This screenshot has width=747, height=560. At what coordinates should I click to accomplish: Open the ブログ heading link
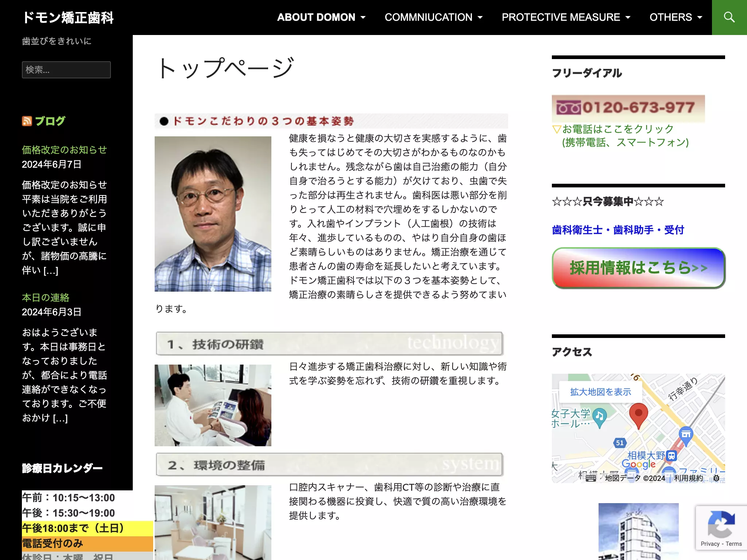pyautogui.click(x=50, y=121)
